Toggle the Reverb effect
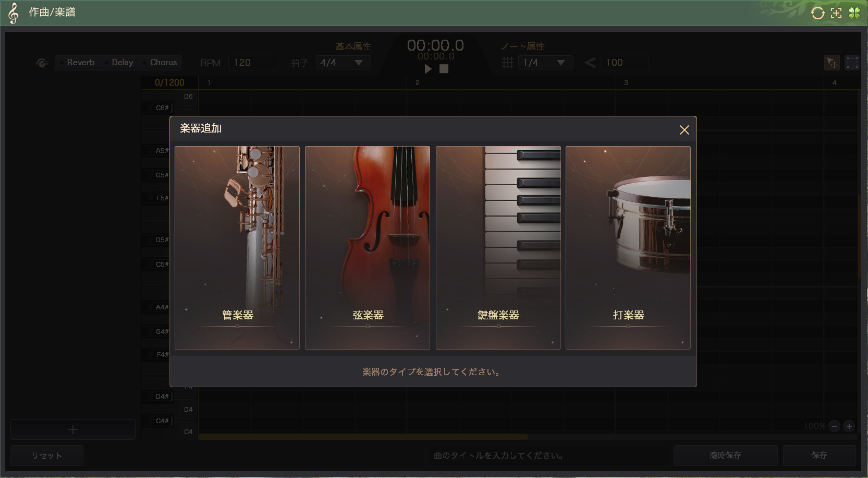This screenshot has width=868, height=478. [80, 63]
